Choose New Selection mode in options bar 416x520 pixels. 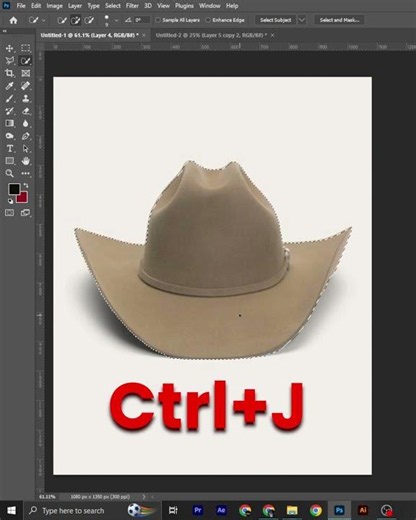pos(62,20)
